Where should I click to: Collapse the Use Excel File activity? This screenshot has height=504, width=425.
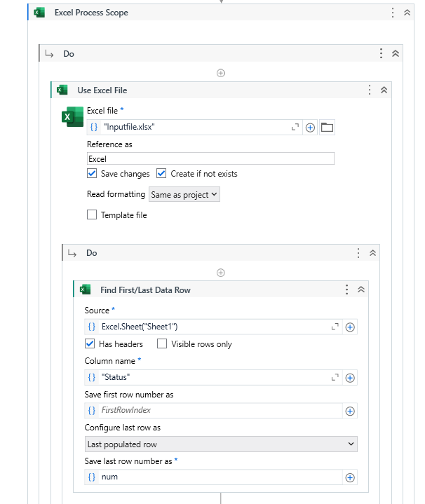(384, 90)
